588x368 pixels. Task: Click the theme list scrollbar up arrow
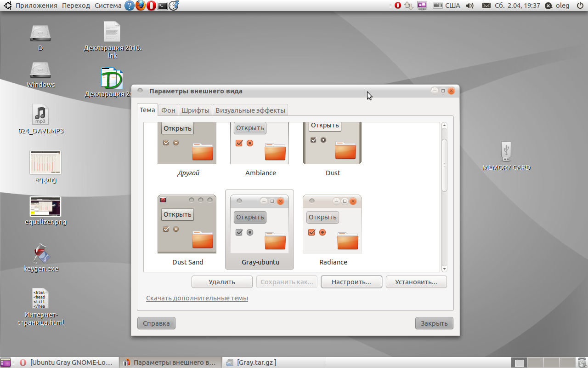click(444, 126)
